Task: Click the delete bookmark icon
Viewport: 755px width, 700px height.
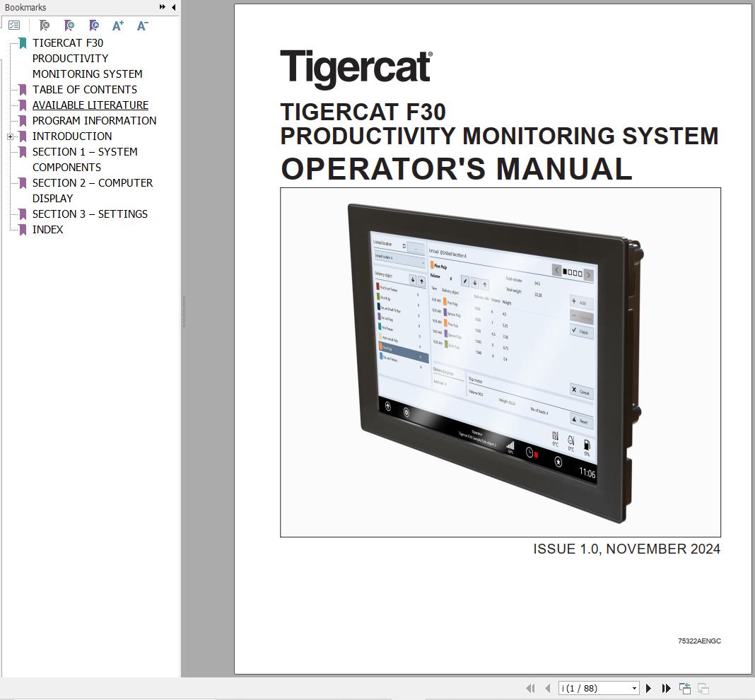Action: (44, 25)
